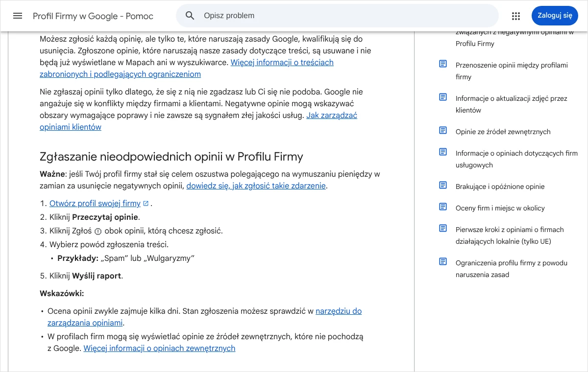Click bold text Przeczytaj opinie in step 2

click(x=105, y=217)
